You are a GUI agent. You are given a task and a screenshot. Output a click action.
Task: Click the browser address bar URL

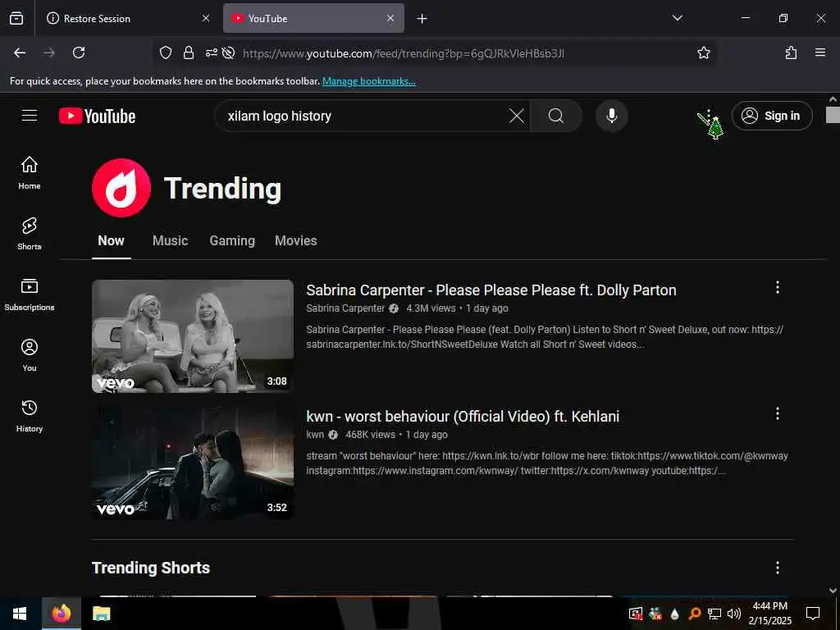(403, 53)
